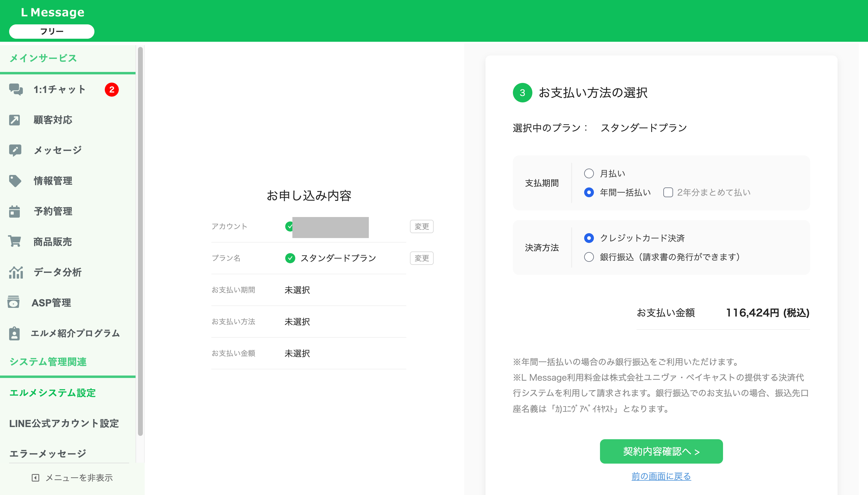Image resolution: width=868 pixels, height=495 pixels.
Task: Click the 顧客対応 arrow icon
Action: click(15, 120)
